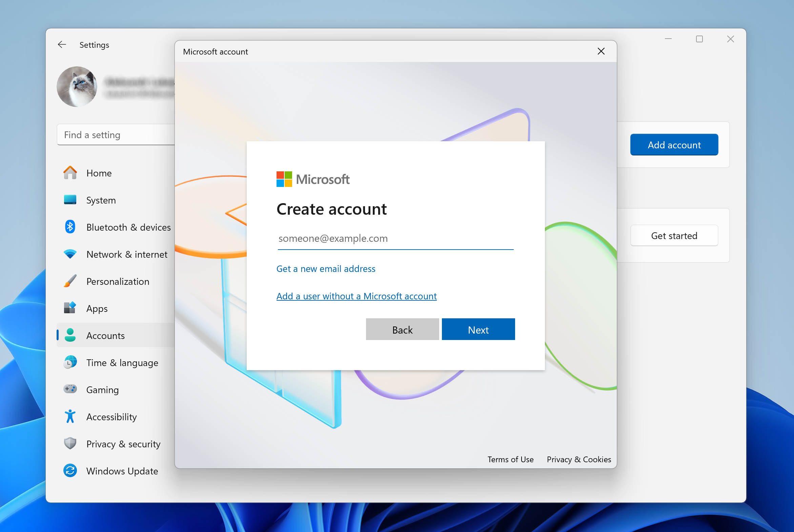
Task: Click the Bluetooth icon in sidebar
Action: (70, 227)
